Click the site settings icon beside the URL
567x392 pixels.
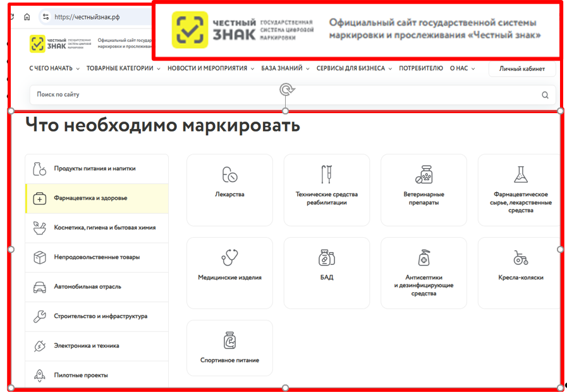click(x=46, y=17)
